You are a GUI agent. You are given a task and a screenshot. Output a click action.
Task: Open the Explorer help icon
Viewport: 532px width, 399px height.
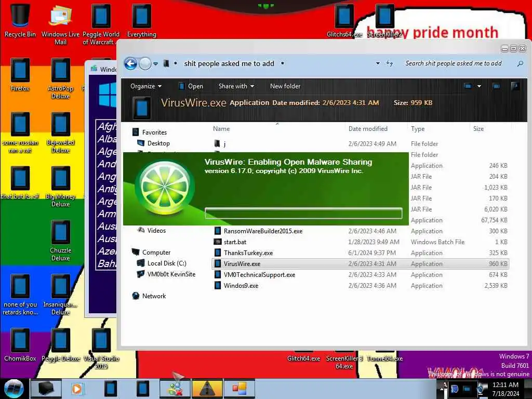point(515,86)
